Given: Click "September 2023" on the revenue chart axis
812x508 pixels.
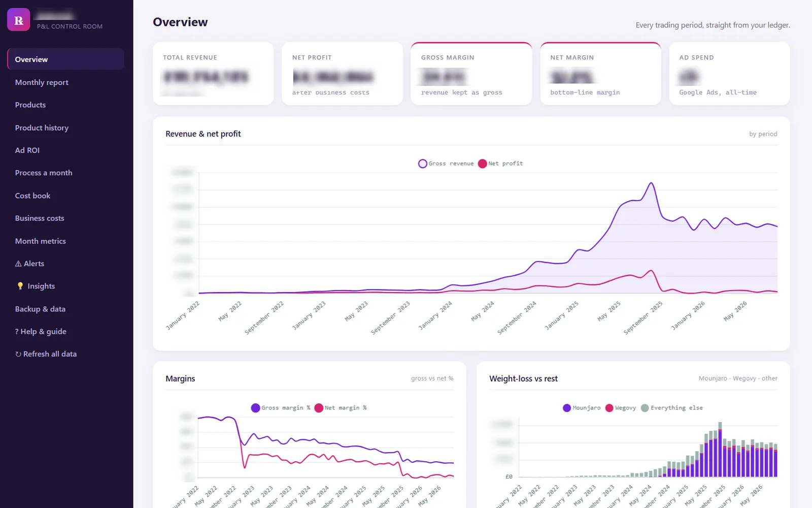Looking at the screenshot, I should (x=390, y=318).
